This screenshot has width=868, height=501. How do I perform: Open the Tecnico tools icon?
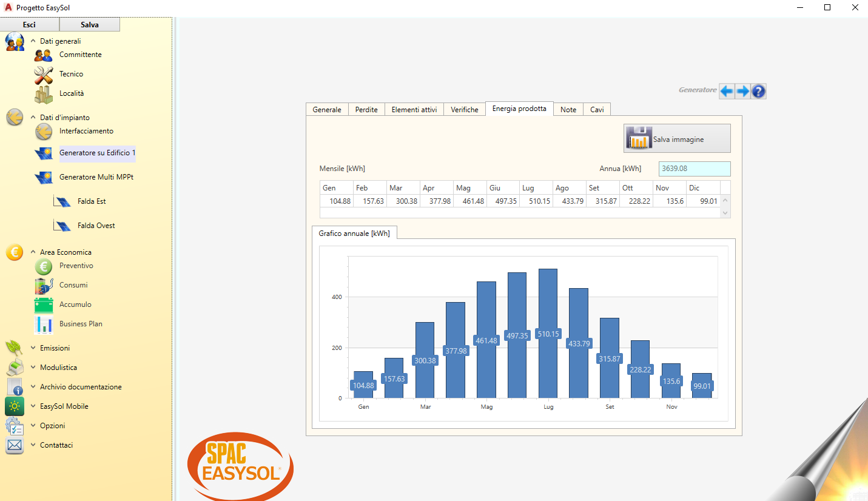tap(43, 75)
